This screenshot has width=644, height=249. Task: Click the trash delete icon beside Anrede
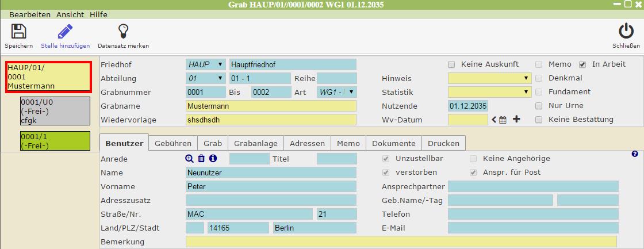point(201,159)
